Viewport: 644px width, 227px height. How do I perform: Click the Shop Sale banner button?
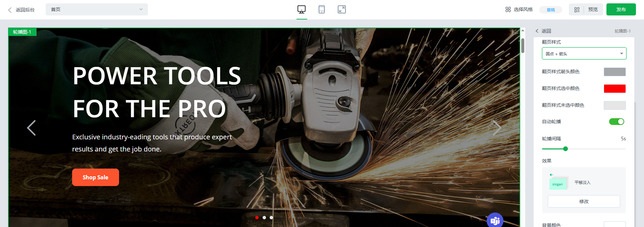(x=96, y=177)
